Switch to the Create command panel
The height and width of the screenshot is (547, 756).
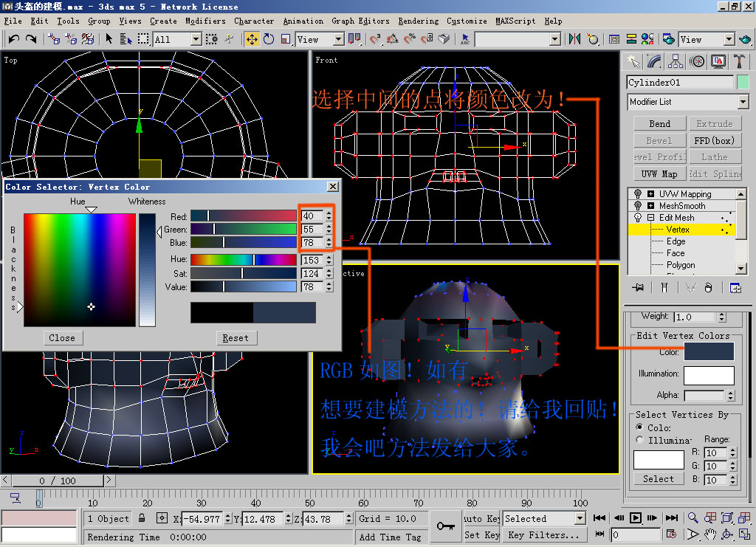[x=633, y=61]
